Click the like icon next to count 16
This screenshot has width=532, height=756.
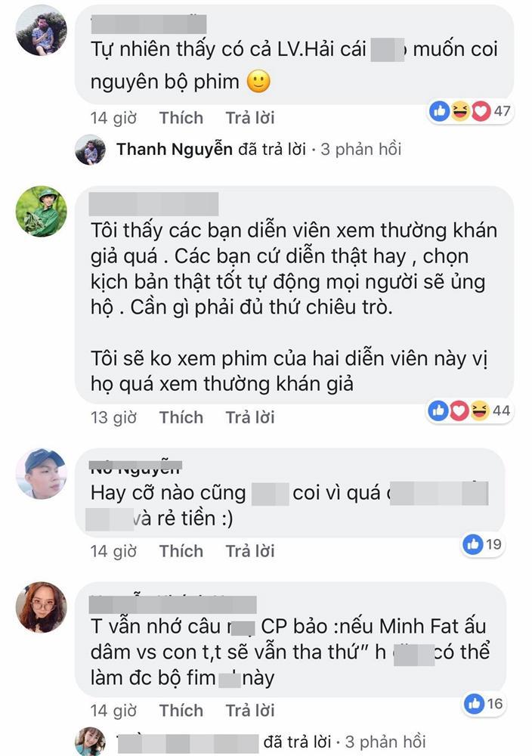(476, 702)
